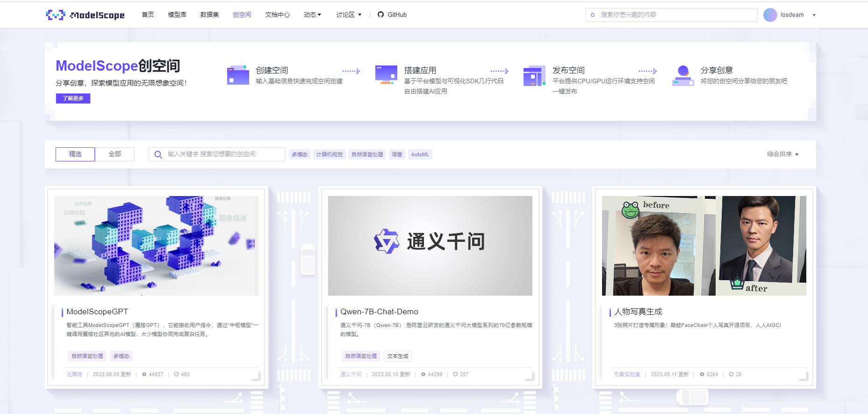The image size is (868, 414).
Task: Filter by 多模态 tag
Action: (x=300, y=154)
